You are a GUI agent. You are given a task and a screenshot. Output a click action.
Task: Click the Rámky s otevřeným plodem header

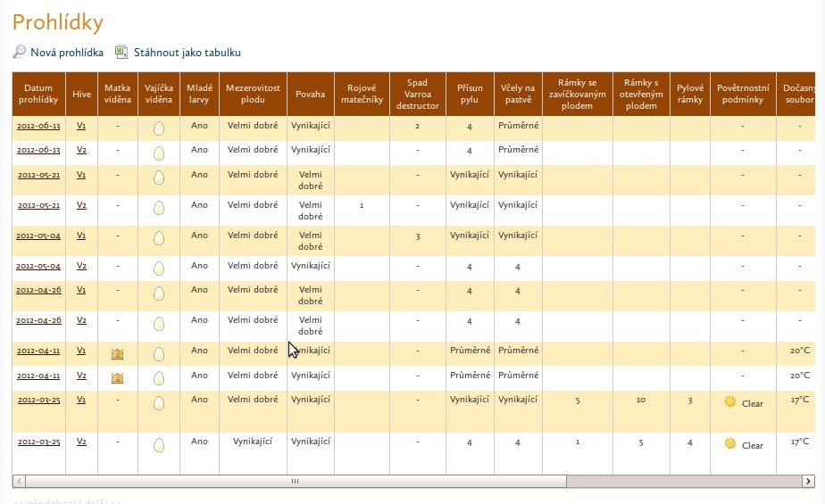coord(641,94)
